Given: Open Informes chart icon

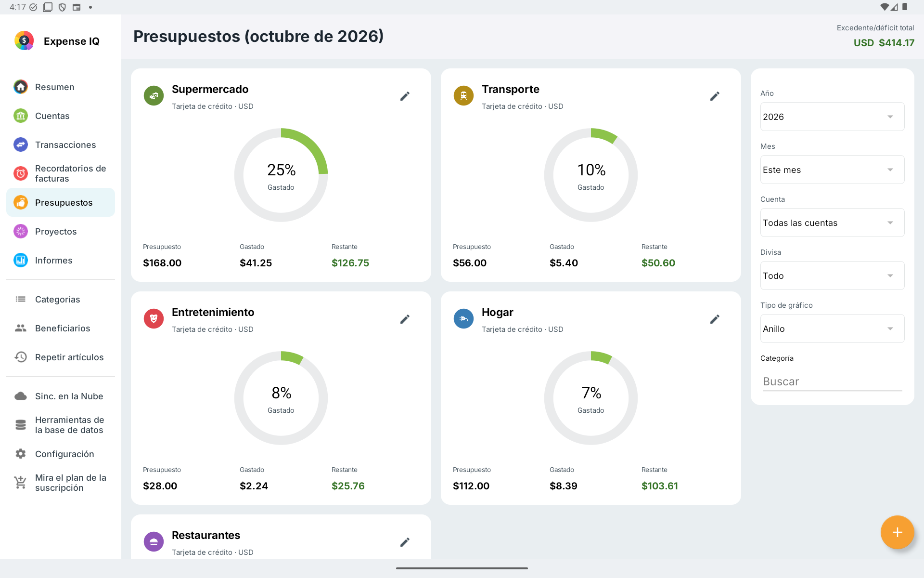Looking at the screenshot, I should click(21, 260).
